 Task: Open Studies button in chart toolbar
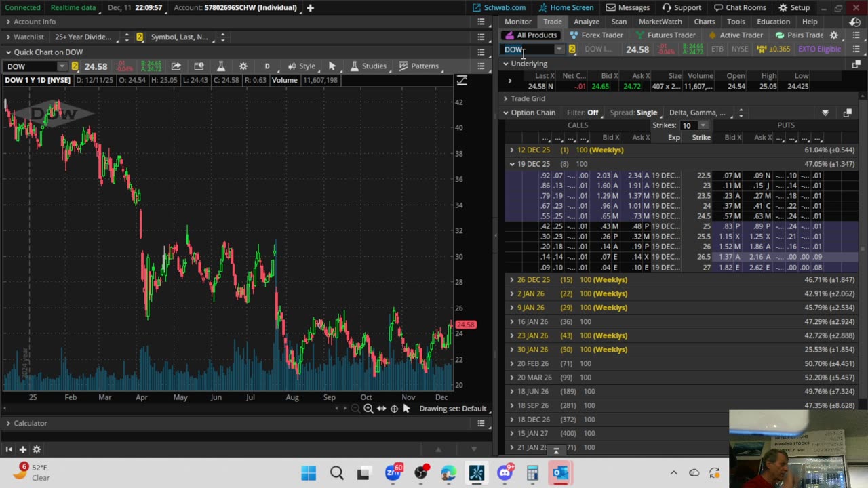368,66
